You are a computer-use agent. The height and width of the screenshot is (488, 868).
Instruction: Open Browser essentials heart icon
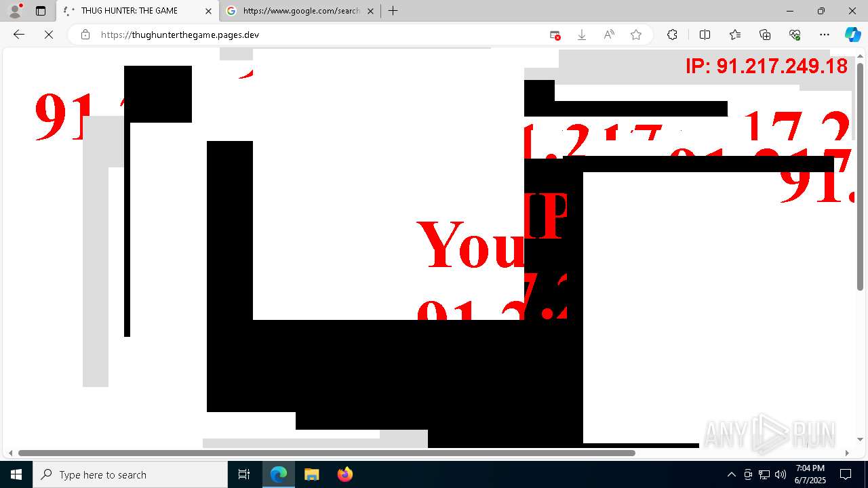coord(795,35)
